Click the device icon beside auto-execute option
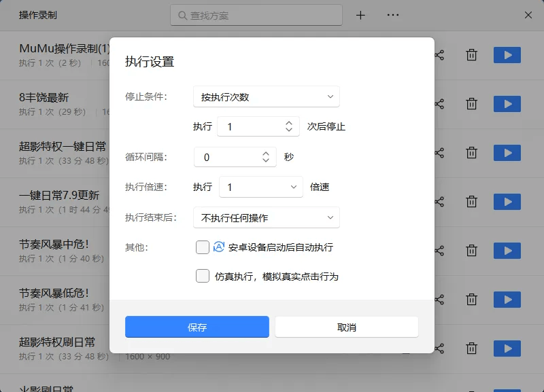Viewport: 544px width, 392px height. 218,247
